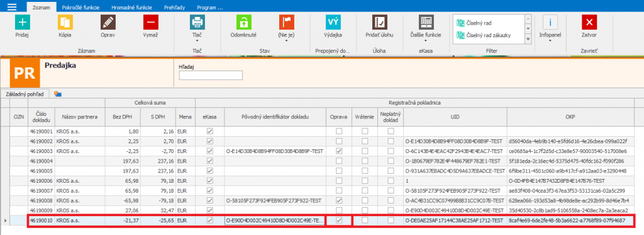Click into the Hľadaj search field
Image resolution: width=644 pixels, height=235 pixels.
(211, 76)
